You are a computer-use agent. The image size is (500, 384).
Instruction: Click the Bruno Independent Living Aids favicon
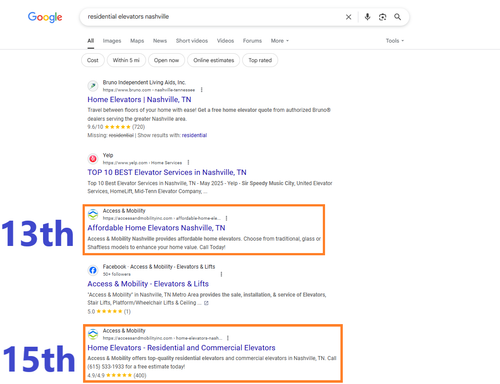pyautogui.click(x=93, y=86)
